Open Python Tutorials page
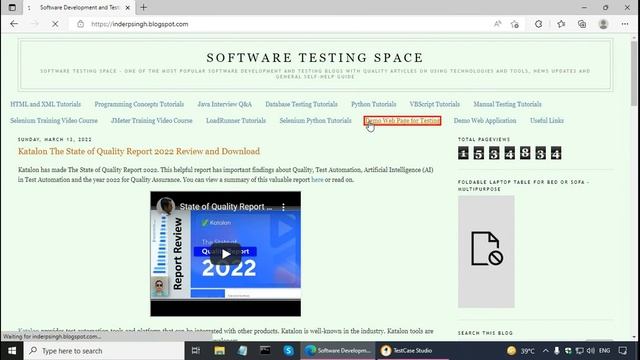 click(x=373, y=104)
